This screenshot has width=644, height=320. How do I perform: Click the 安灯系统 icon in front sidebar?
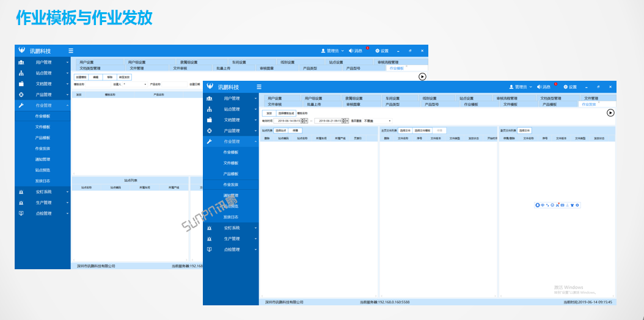(x=210, y=228)
